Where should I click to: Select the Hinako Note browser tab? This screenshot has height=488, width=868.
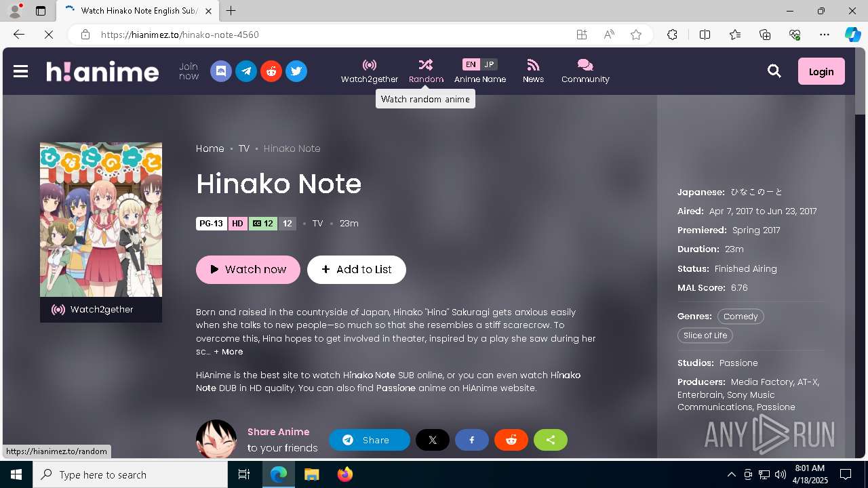click(x=138, y=11)
